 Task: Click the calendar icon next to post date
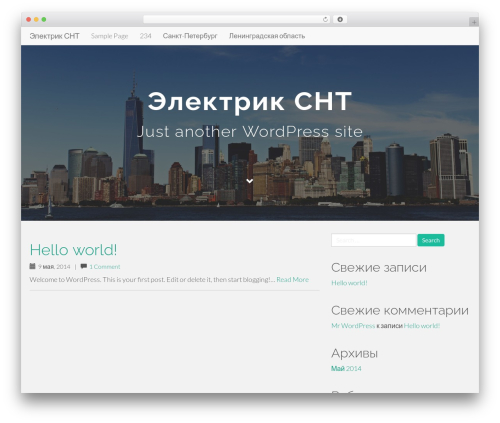point(32,266)
